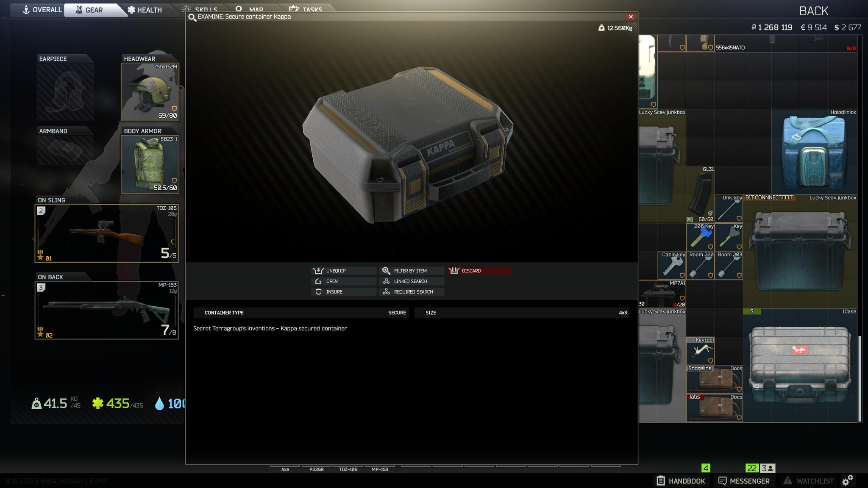Select the 206 Key item
The image size is (868, 488).
click(x=700, y=237)
